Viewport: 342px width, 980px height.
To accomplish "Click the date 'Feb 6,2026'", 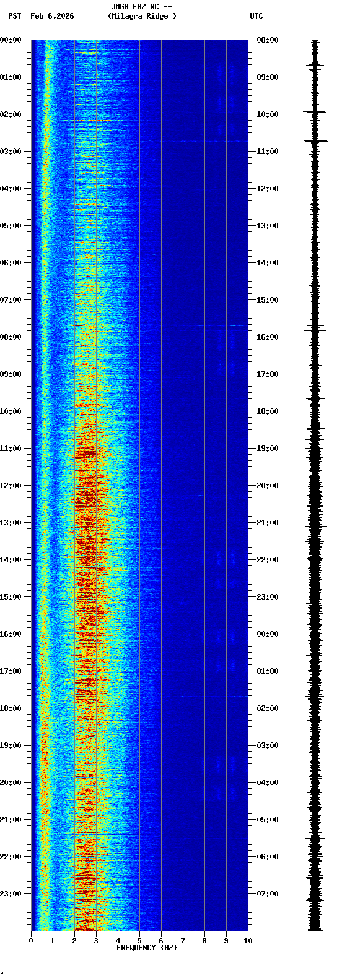I will [x=52, y=16].
